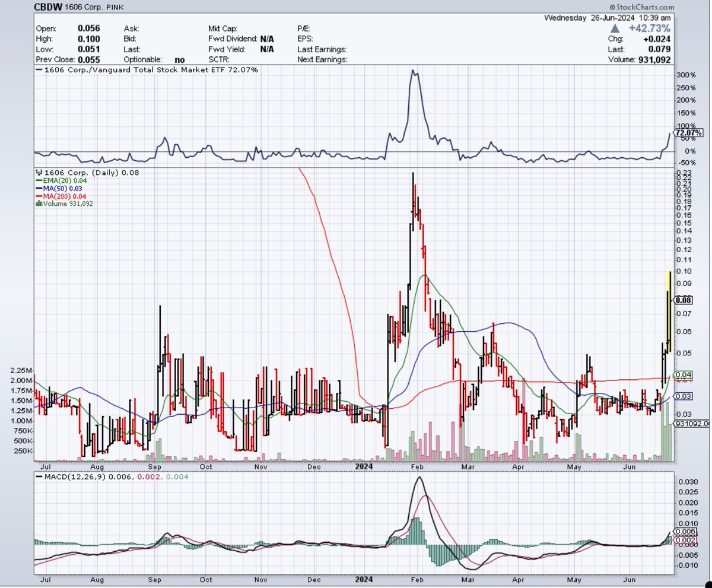The image size is (712, 588).
Task: Click the Fwd Yield N/A value
Action: tap(266, 50)
